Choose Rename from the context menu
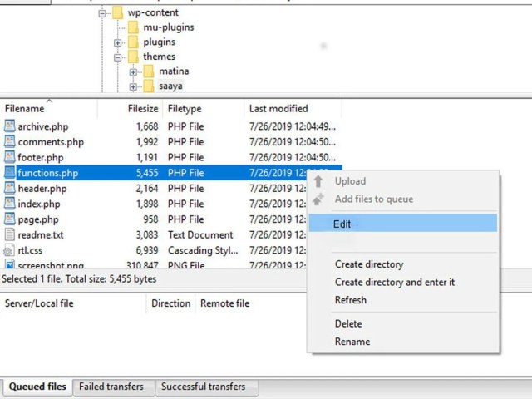 click(x=403, y=342)
